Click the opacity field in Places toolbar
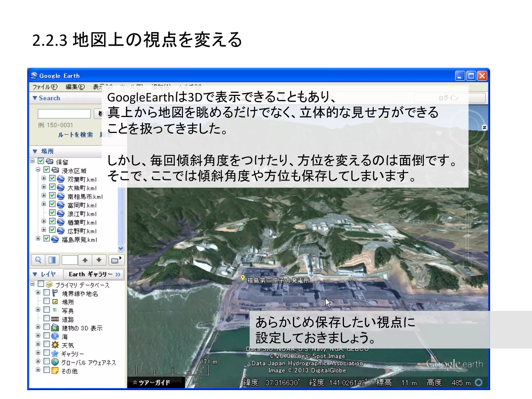The height and width of the screenshot is (399, 532). point(70,260)
